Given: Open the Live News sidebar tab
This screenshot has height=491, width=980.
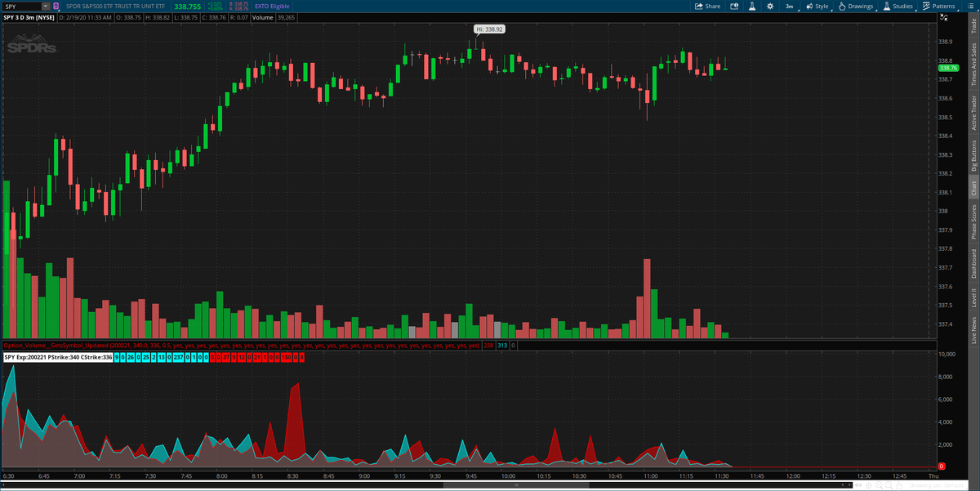Looking at the screenshot, I should pyautogui.click(x=973, y=330).
